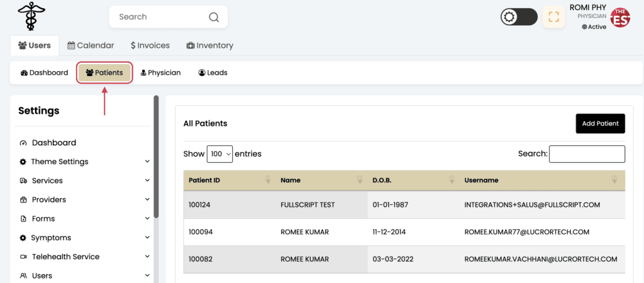Click the Patient ID column sort icon

pos(268,179)
